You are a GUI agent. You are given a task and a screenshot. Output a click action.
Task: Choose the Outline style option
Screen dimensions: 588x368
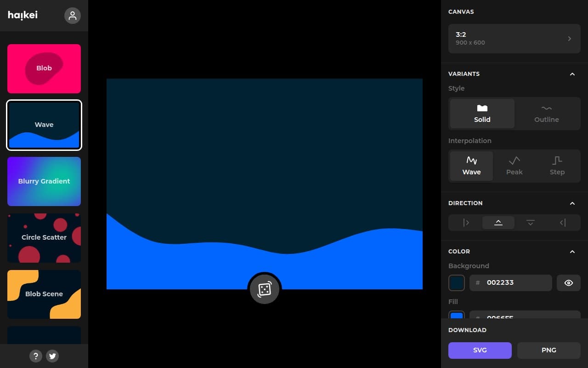point(547,114)
